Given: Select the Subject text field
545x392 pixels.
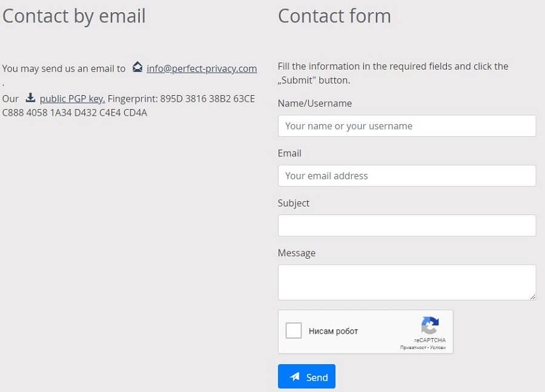Looking at the screenshot, I should 407,225.
